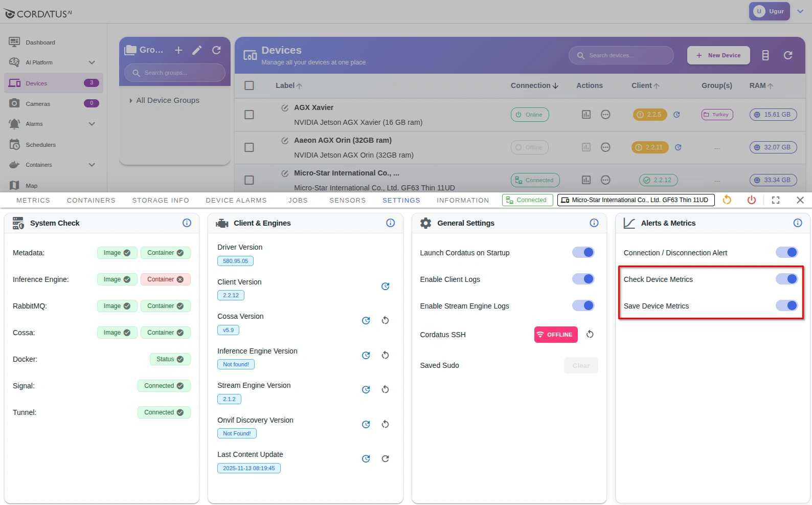
Task: Click restart icon for Onvif Discovery Version
Action: pyautogui.click(x=386, y=424)
